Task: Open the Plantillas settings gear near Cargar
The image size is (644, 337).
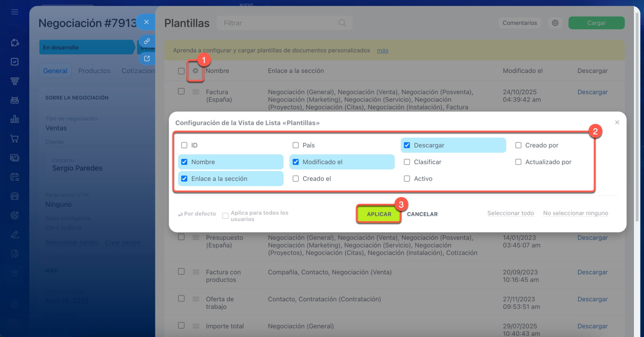Action: 555,23
